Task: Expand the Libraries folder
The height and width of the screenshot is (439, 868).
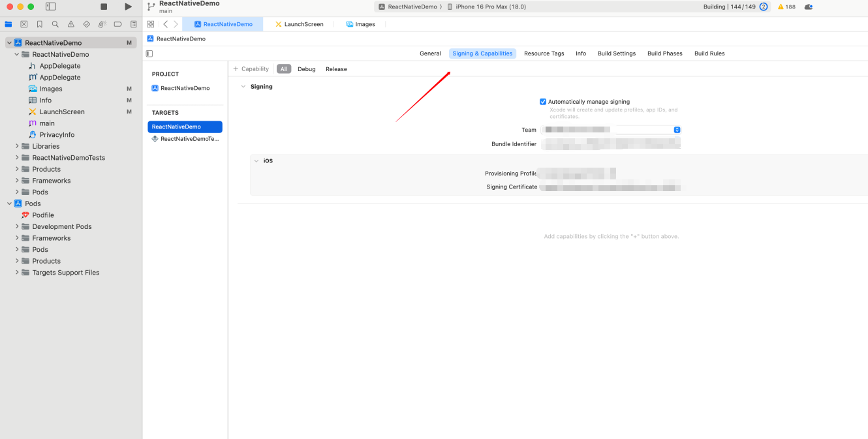Action: [x=17, y=146]
